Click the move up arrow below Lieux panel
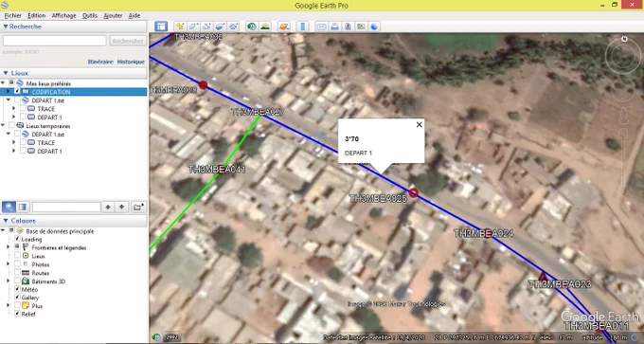The image size is (644, 344). 108,207
